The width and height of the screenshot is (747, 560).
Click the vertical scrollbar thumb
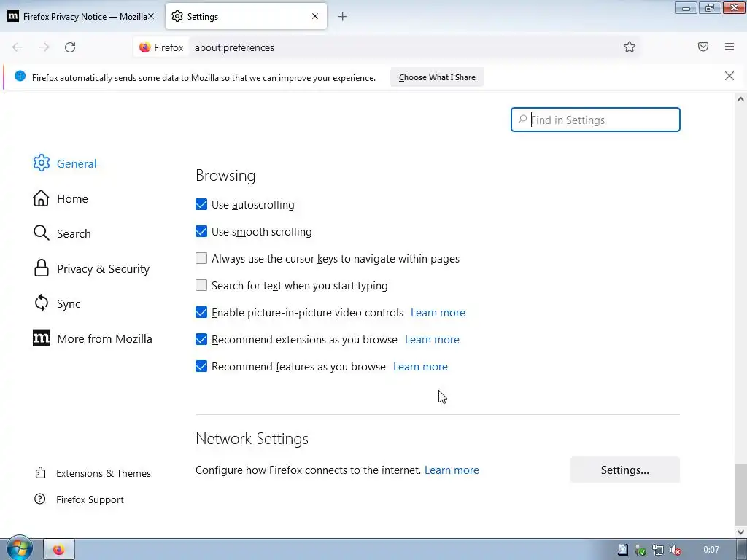coord(740,494)
